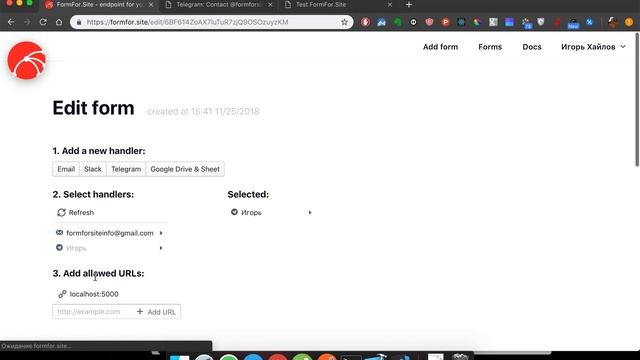Click the browser address bar
Viewport: 640px width, 360px height.
click(x=211, y=22)
